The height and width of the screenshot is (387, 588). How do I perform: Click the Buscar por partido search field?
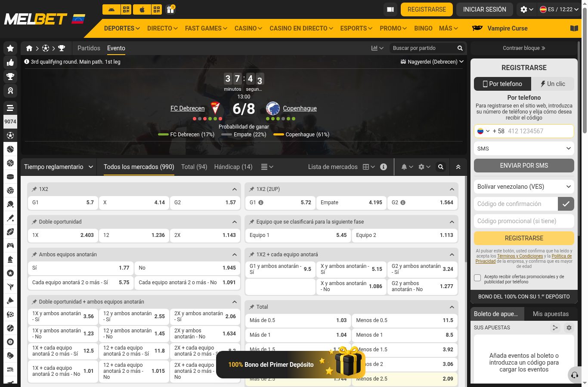(422, 48)
